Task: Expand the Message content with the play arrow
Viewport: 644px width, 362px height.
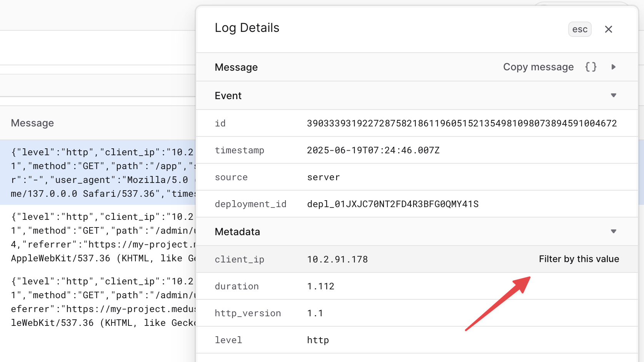Action: coord(614,66)
